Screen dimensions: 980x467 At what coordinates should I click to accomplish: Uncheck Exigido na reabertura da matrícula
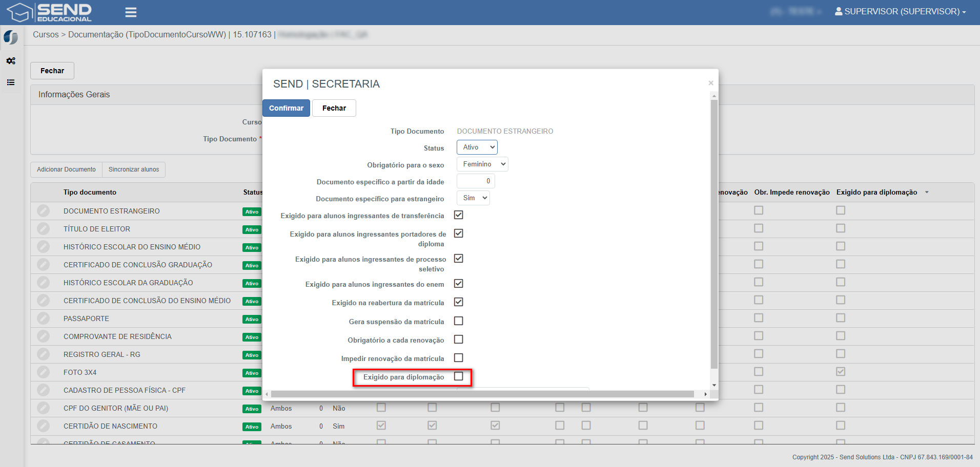point(459,302)
